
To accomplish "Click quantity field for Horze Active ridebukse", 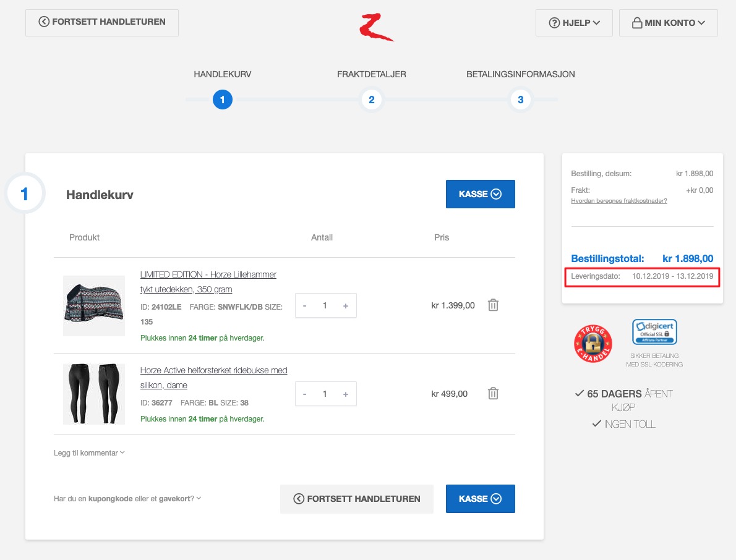I will coord(325,394).
